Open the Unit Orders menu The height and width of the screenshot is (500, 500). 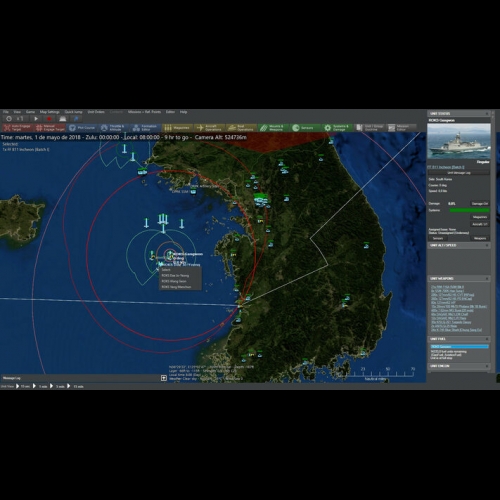[96, 112]
